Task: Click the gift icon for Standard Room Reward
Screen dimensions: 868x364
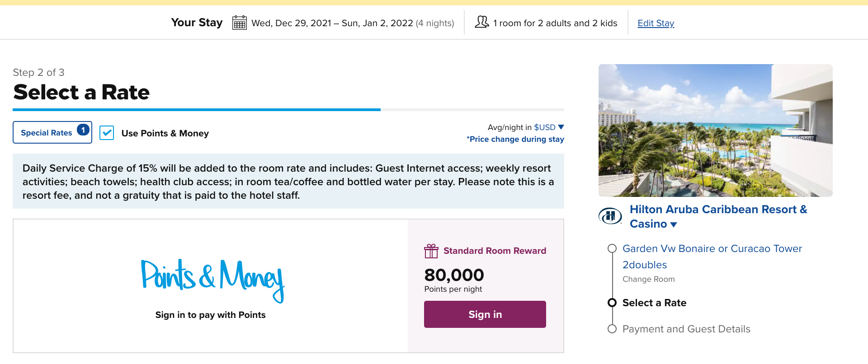Action: [x=431, y=251]
